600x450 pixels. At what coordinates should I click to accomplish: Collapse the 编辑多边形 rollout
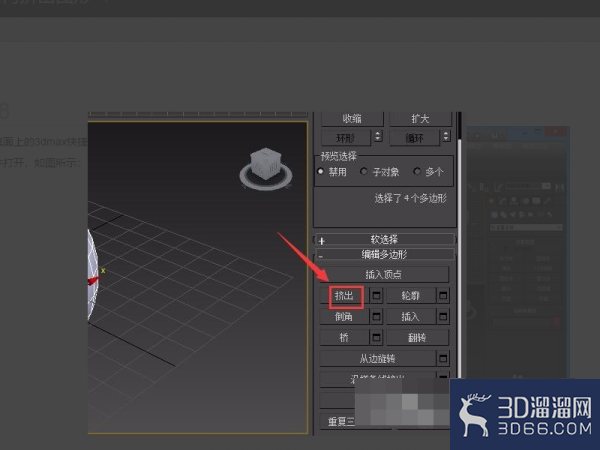(x=385, y=254)
